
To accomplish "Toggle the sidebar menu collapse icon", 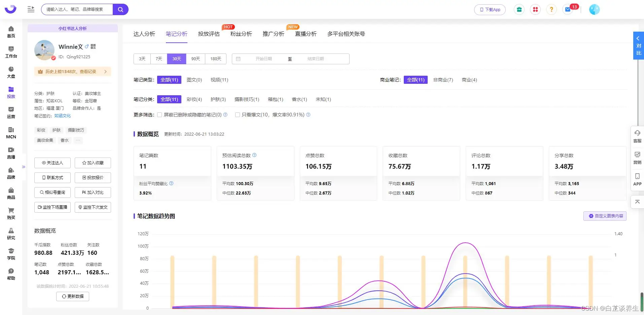I will pos(31,9).
